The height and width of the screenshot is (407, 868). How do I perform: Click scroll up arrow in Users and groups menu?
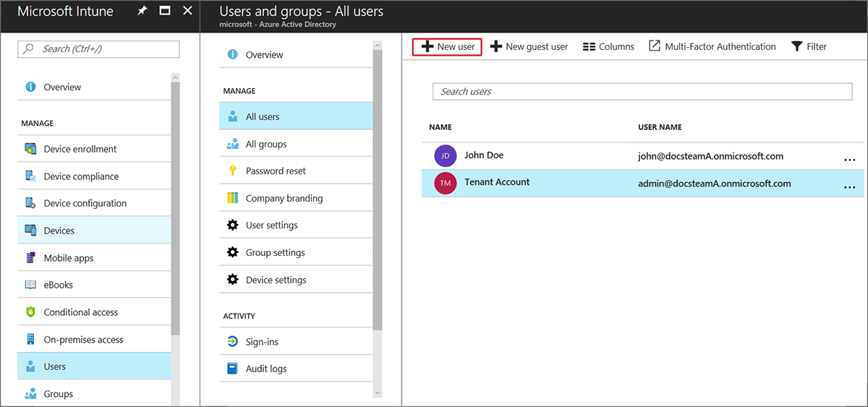pyautogui.click(x=377, y=45)
